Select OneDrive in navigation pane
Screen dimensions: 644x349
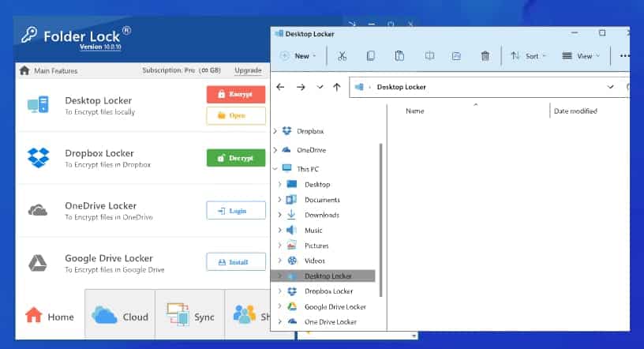tap(311, 150)
